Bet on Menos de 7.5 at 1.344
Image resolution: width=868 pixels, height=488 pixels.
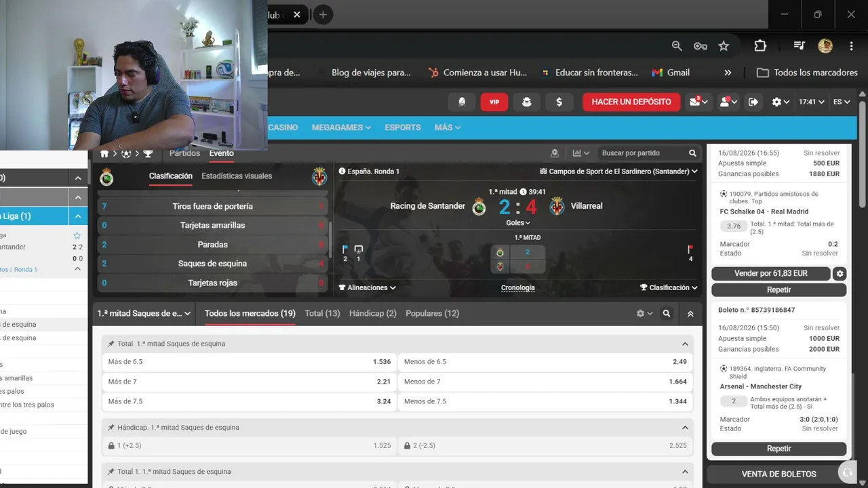pos(546,401)
